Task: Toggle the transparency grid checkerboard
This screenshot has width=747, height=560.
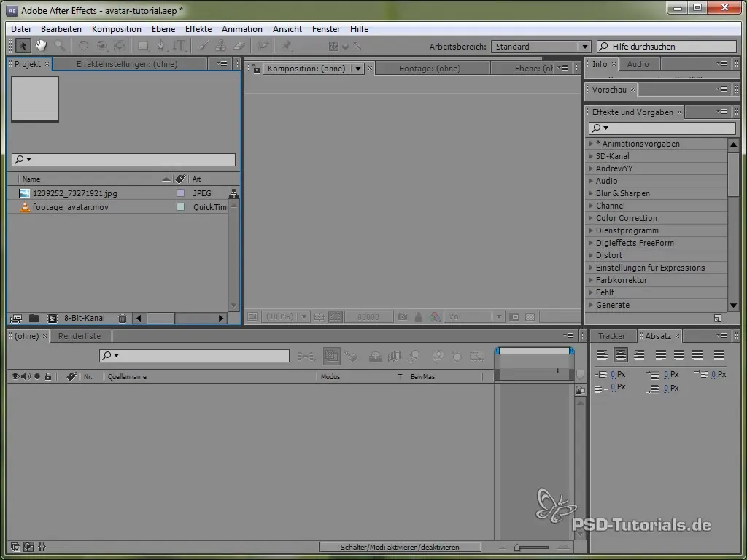Action: point(530,316)
